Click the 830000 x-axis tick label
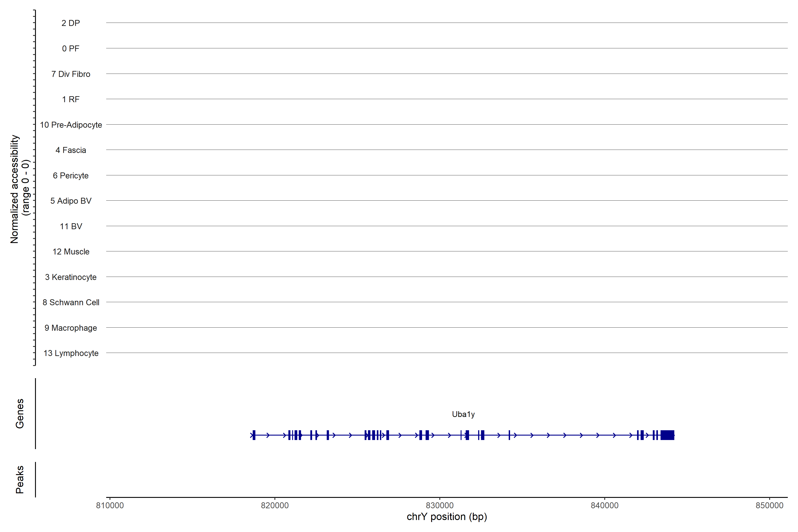The height and width of the screenshot is (532, 798). (439, 506)
